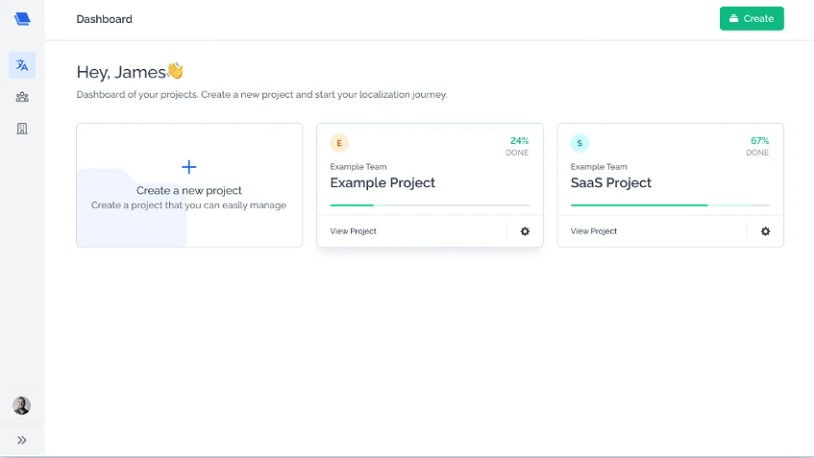Image resolution: width=814 pixels, height=458 pixels.
Task: Select the Create a new project card
Action: tap(189, 185)
